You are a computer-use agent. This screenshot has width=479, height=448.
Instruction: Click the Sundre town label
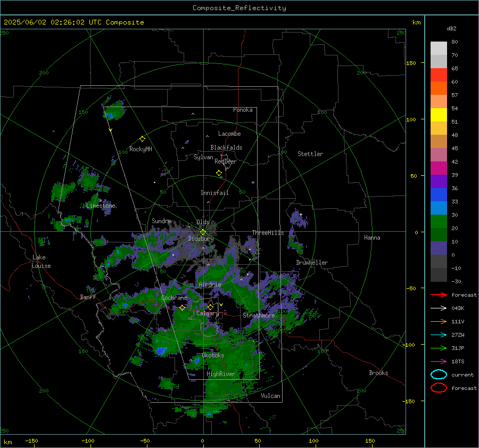click(161, 221)
